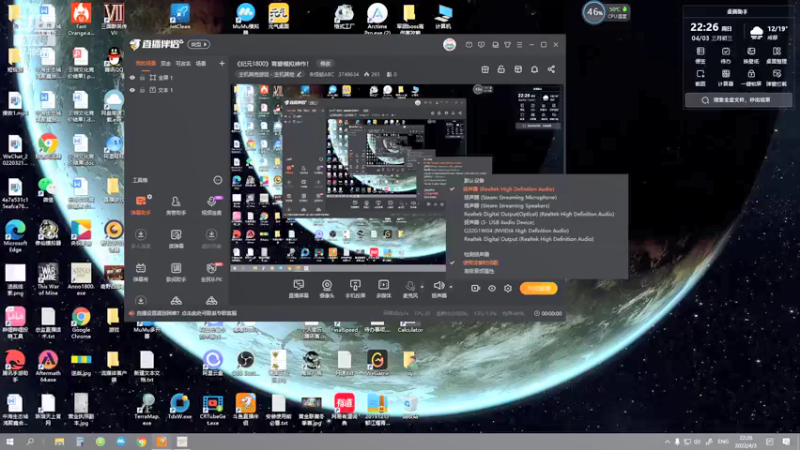Image resolution: width=800 pixels, height=450 pixels.
Task: Open the 全民乐PK tool
Action: (211, 272)
